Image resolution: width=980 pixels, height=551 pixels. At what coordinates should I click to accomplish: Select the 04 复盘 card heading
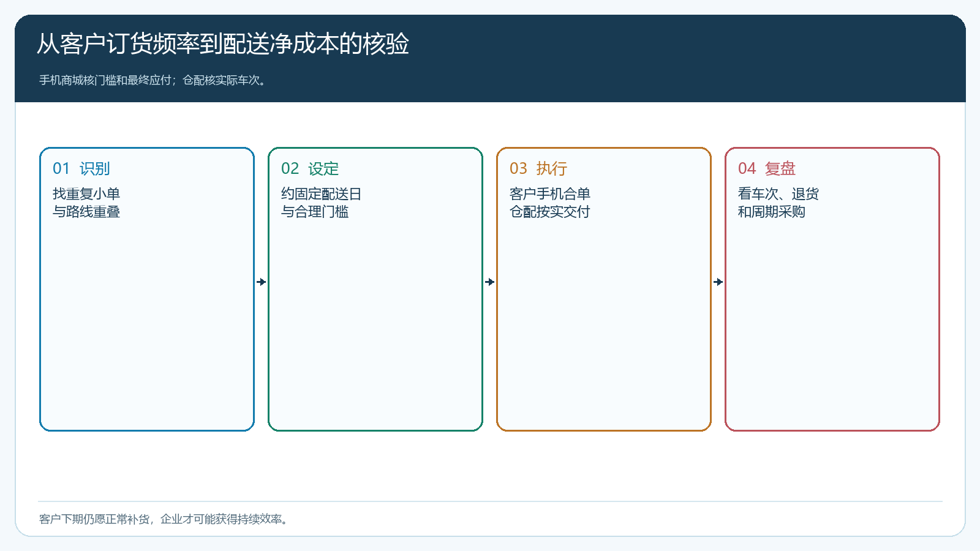click(767, 168)
